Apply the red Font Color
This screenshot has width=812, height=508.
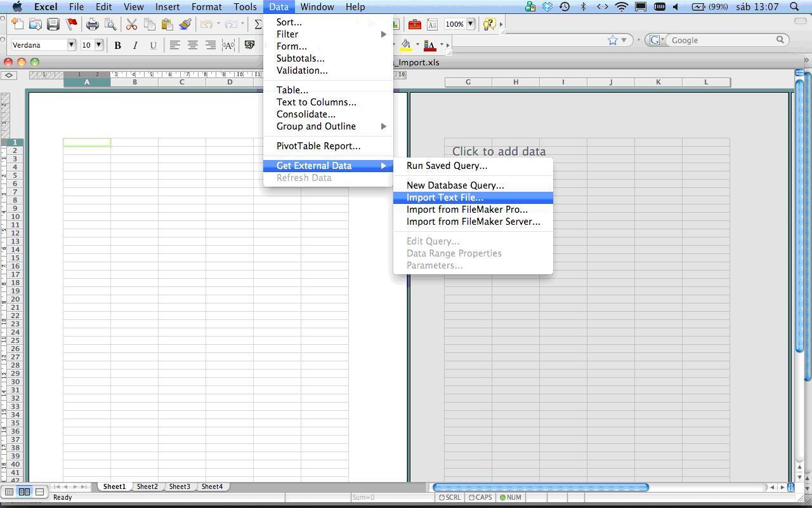point(429,45)
